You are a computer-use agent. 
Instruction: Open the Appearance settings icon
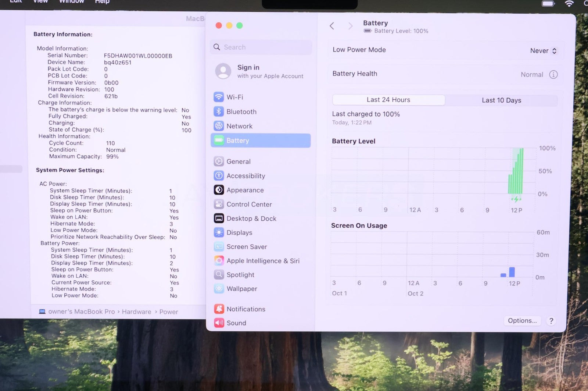point(219,190)
